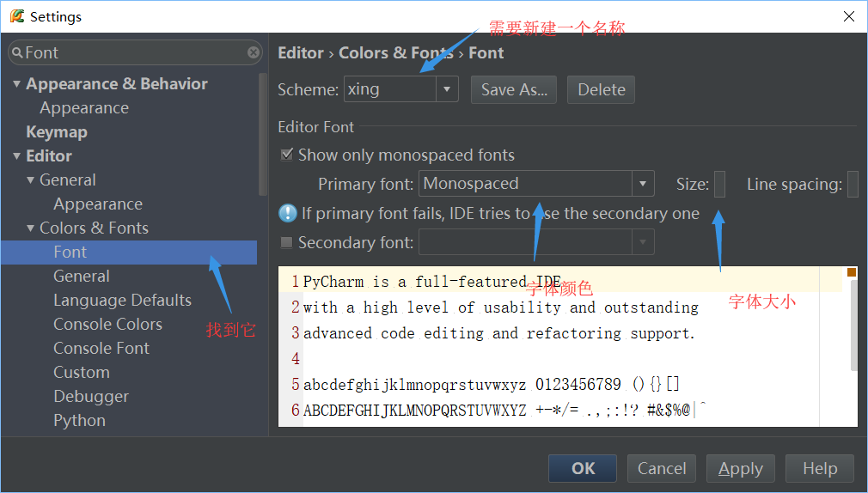The width and height of the screenshot is (868, 493).
Task: Open Console Font settings
Action: [101, 348]
